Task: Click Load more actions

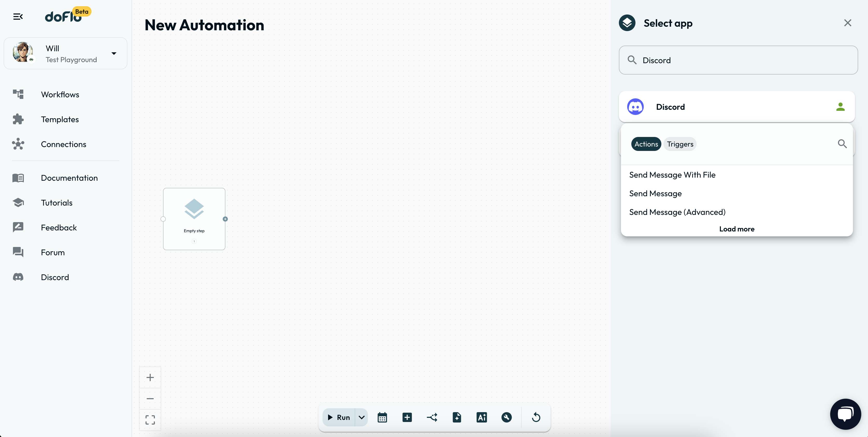Action: pyautogui.click(x=737, y=229)
